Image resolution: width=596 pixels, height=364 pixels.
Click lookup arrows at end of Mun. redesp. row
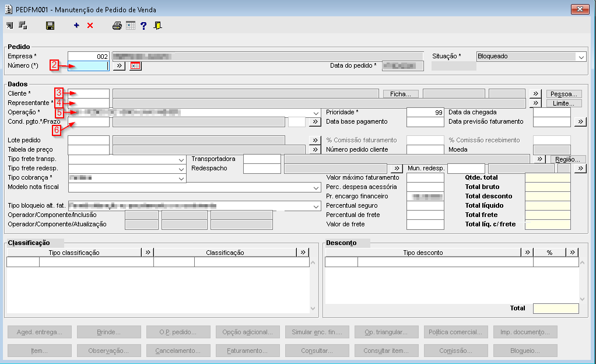580,168
